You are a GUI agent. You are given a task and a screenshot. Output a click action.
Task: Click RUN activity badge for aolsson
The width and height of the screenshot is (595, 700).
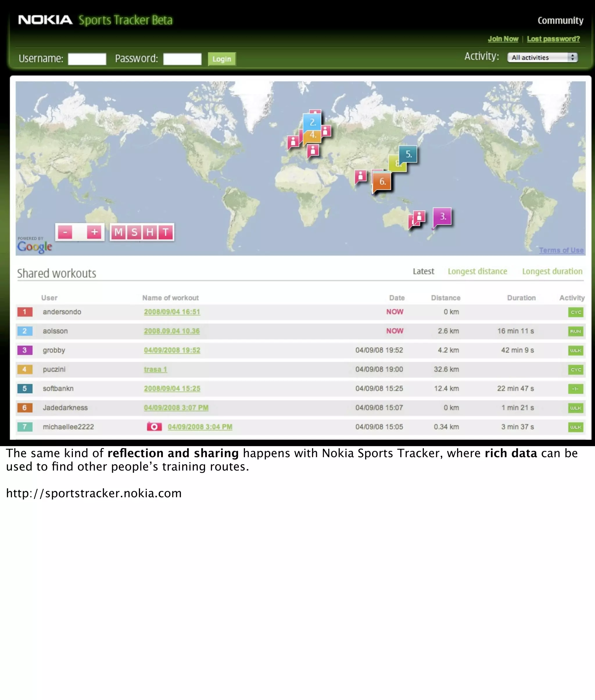[576, 331]
